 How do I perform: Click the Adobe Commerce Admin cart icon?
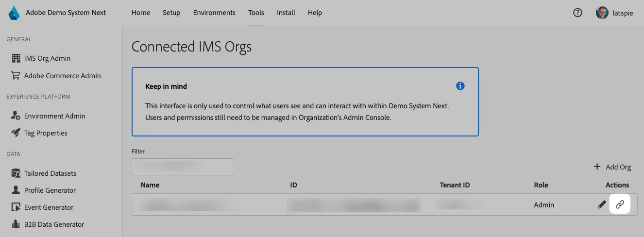tap(16, 76)
